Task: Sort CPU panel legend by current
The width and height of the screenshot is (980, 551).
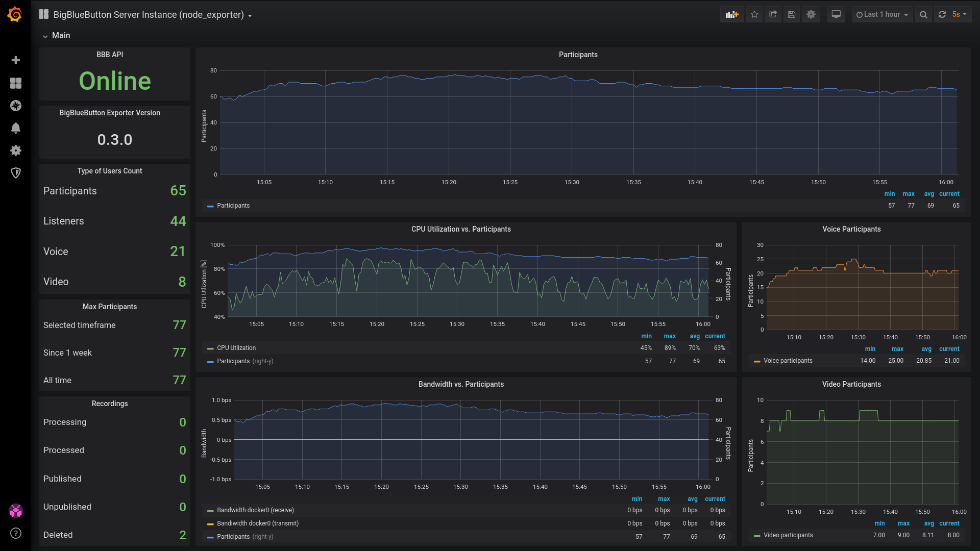Action: coord(715,336)
